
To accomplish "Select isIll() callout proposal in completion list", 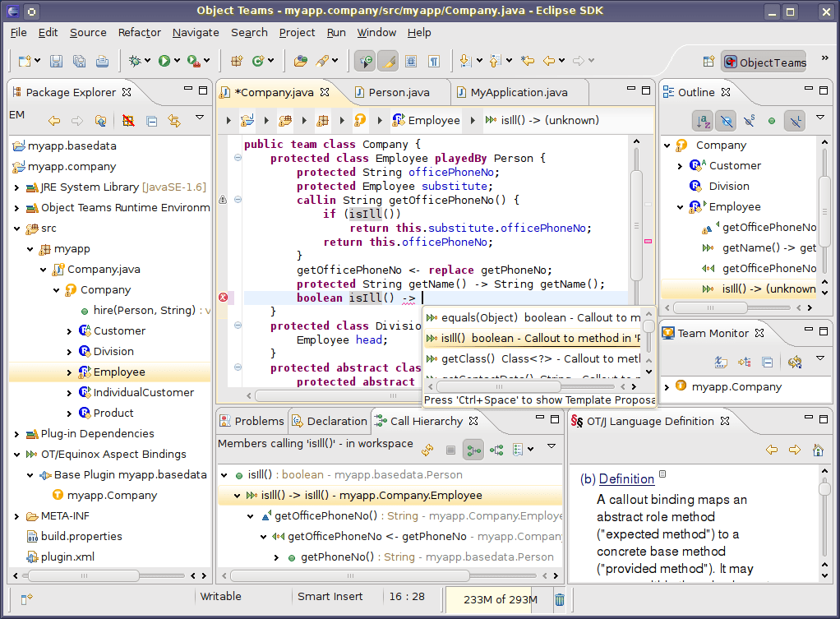I will [534, 338].
